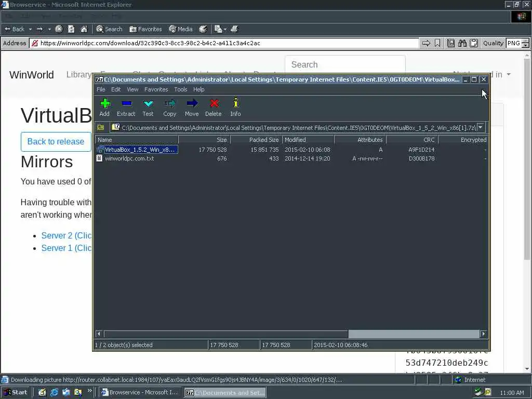Click the 7-Zip scroll right arrow
Viewport: 532px width, 399px height.
[483, 334]
